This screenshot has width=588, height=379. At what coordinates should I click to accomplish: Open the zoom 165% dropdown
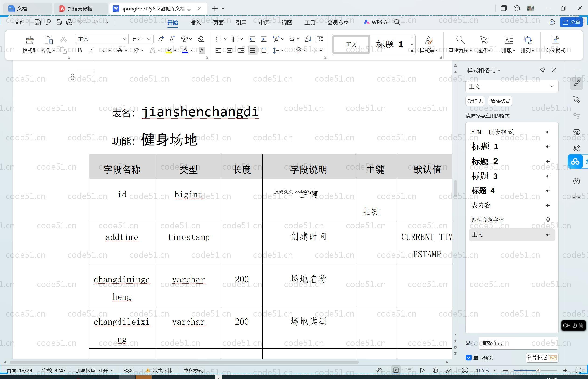point(494,370)
